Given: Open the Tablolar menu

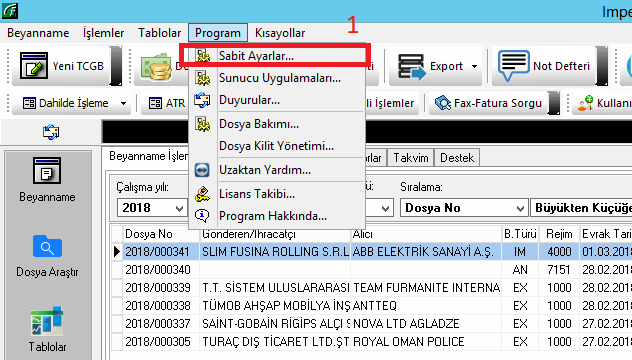Looking at the screenshot, I should [x=160, y=33].
